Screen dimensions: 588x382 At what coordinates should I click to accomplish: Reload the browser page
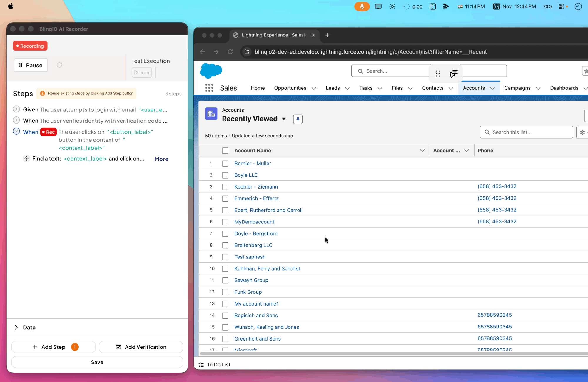pos(230,52)
